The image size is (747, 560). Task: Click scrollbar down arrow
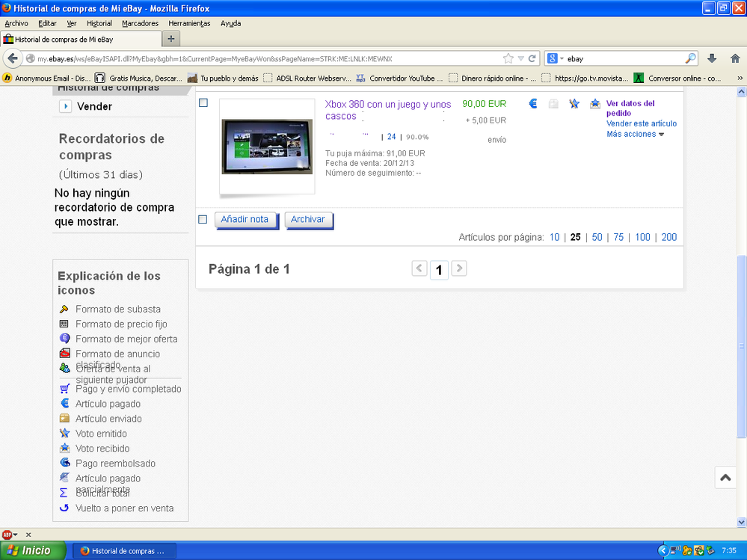pyautogui.click(x=741, y=522)
